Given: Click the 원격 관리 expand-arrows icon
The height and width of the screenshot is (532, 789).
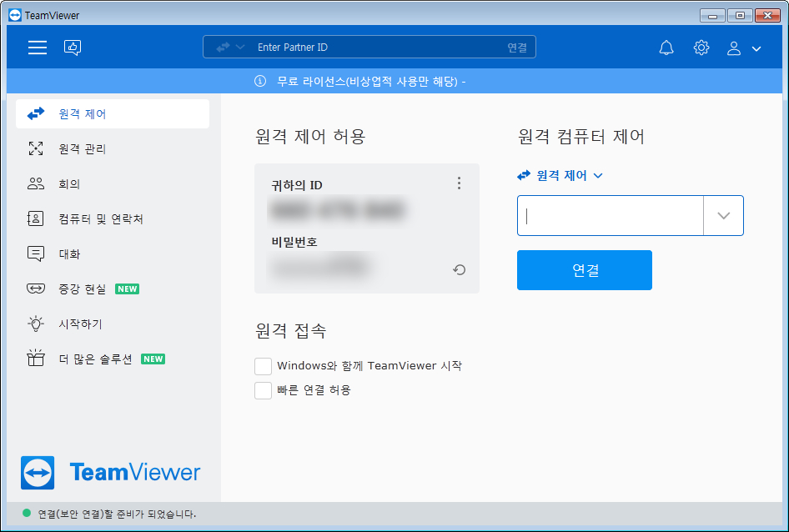Looking at the screenshot, I should point(36,148).
